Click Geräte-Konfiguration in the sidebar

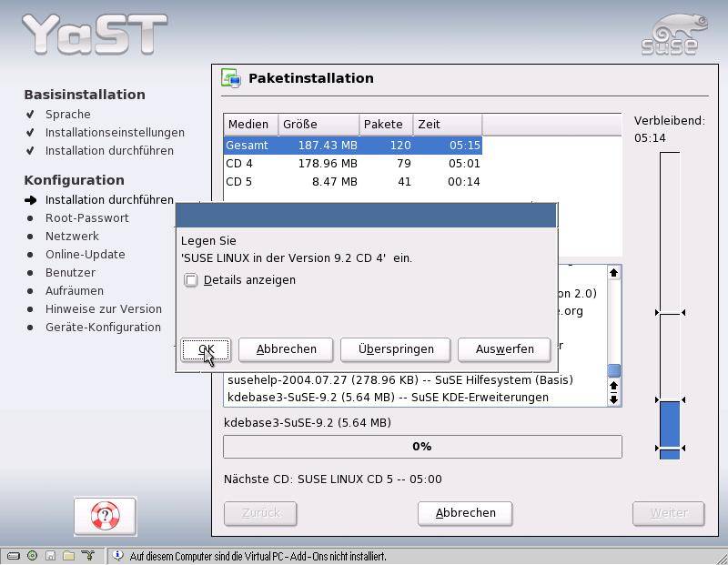pos(103,328)
